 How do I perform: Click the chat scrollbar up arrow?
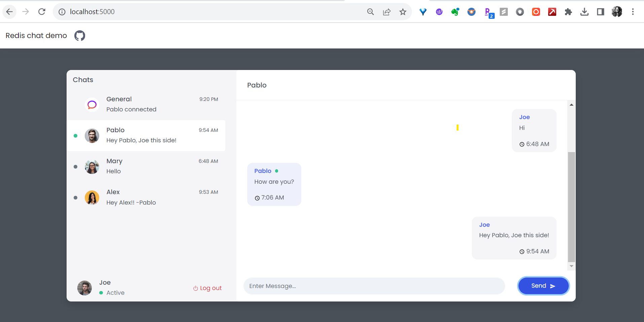[x=571, y=105]
